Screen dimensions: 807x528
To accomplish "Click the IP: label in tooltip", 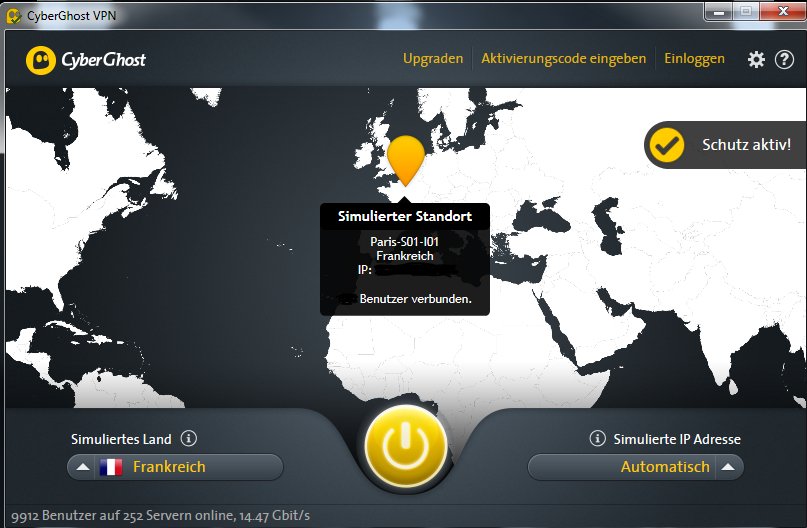I will (364, 270).
